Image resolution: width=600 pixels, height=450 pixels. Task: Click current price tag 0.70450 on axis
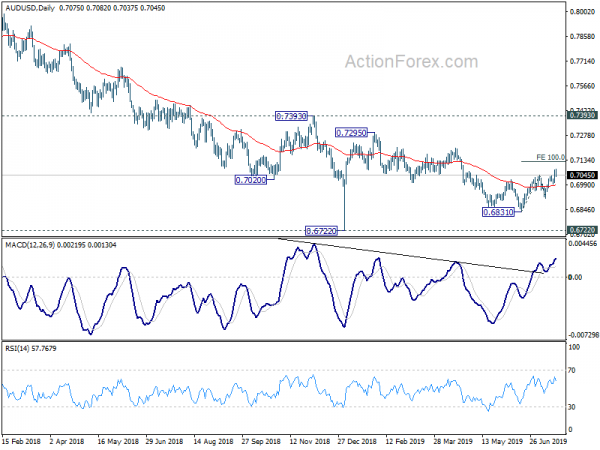pyautogui.click(x=582, y=175)
